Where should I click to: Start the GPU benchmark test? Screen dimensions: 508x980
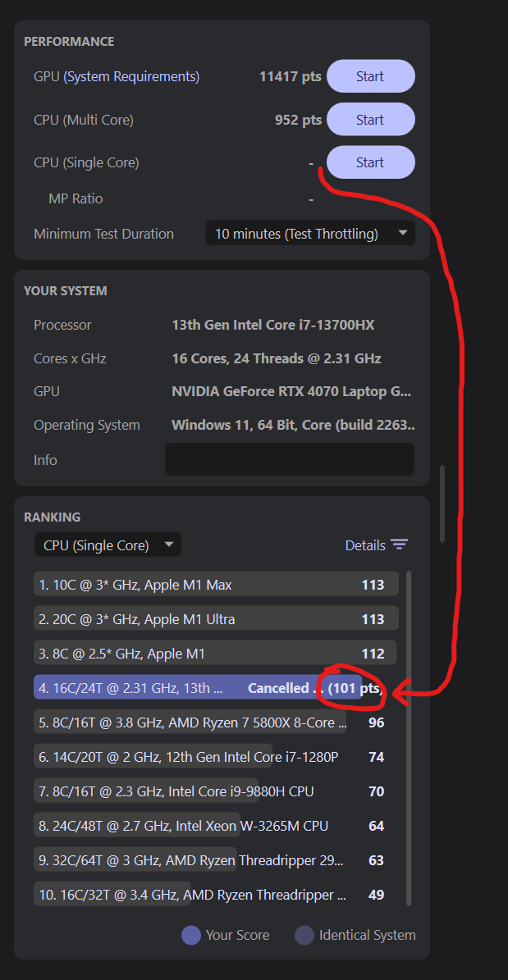(370, 76)
